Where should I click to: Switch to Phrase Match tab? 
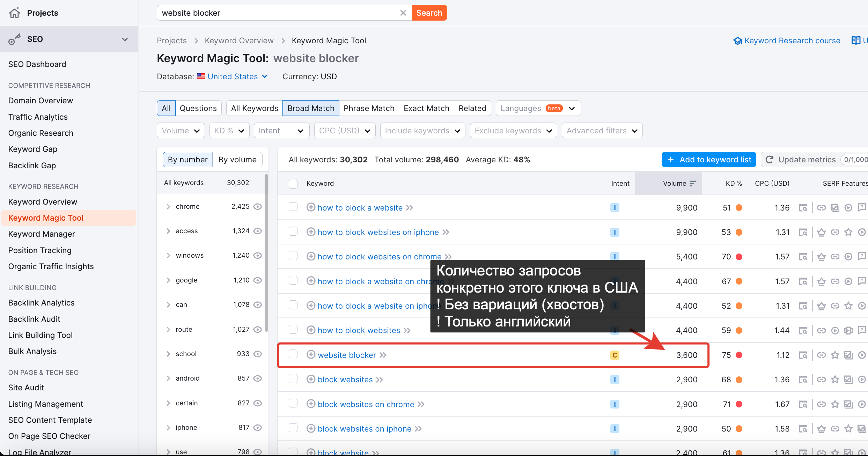tap(369, 108)
